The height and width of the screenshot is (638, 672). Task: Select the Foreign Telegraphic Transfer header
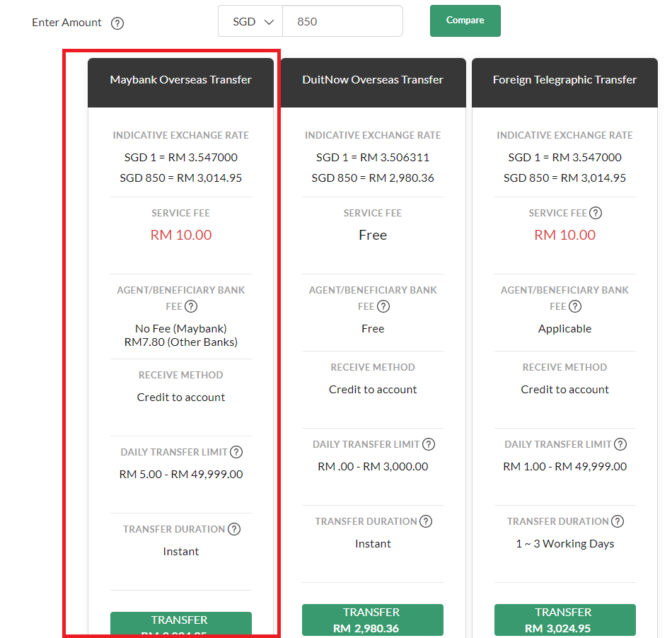coord(565,83)
